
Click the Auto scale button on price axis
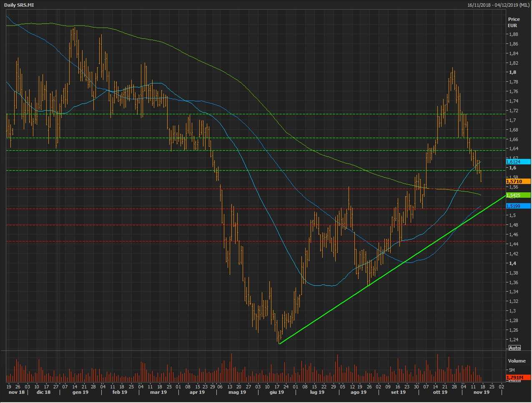pyautogui.click(x=514, y=348)
